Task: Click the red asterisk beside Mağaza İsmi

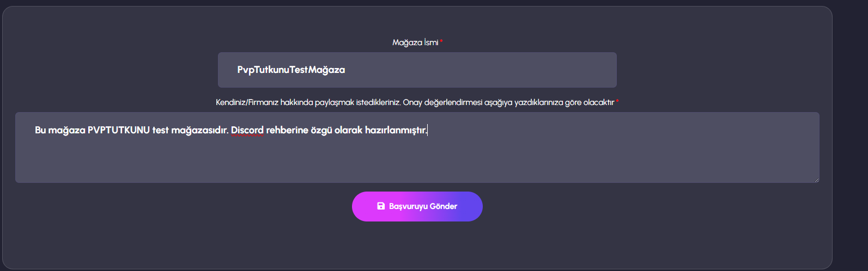Action: pyautogui.click(x=441, y=41)
